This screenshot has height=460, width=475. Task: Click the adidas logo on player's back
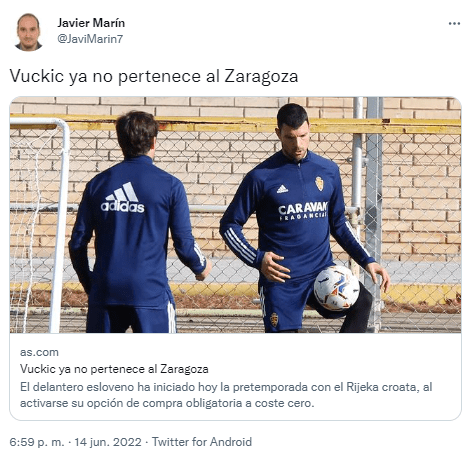(x=123, y=198)
